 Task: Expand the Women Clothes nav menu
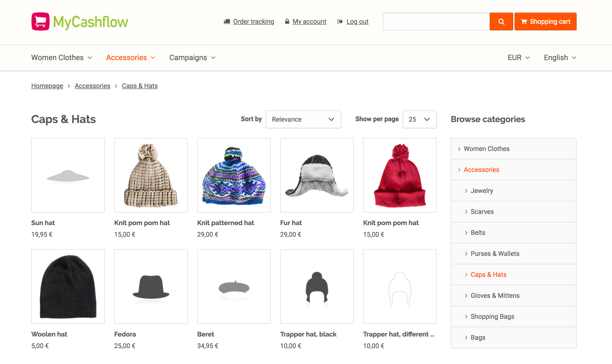tap(62, 58)
